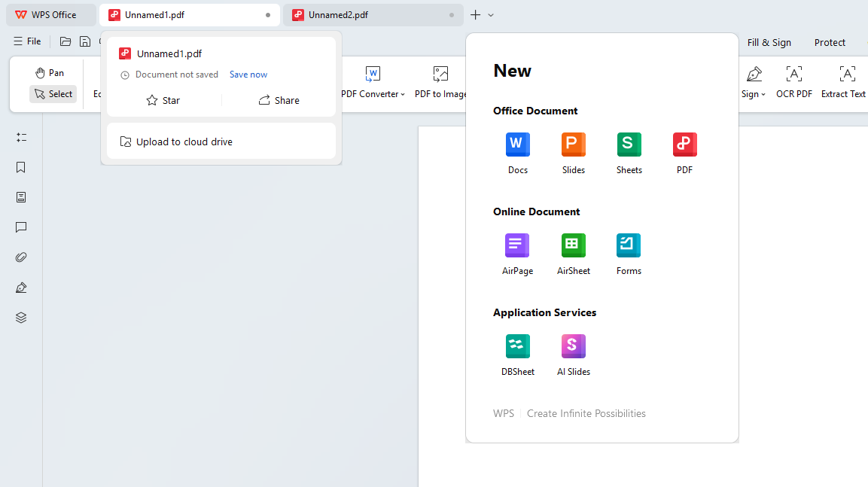Click PDF to Image tool

tap(440, 83)
